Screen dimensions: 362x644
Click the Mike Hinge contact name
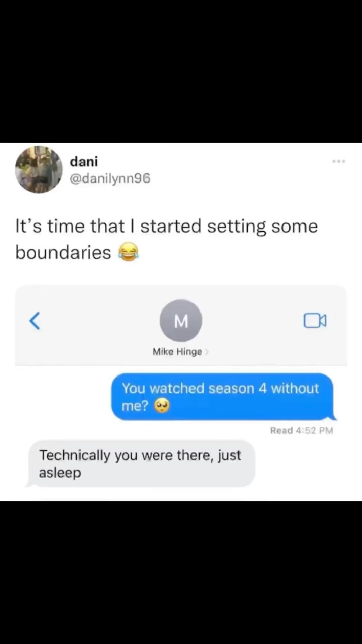[x=177, y=352]
